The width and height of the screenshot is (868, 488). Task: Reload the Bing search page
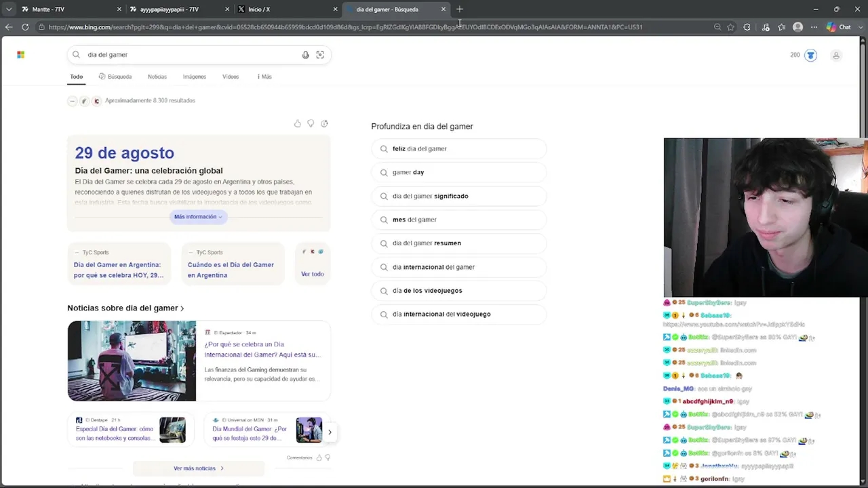(25, 27)
